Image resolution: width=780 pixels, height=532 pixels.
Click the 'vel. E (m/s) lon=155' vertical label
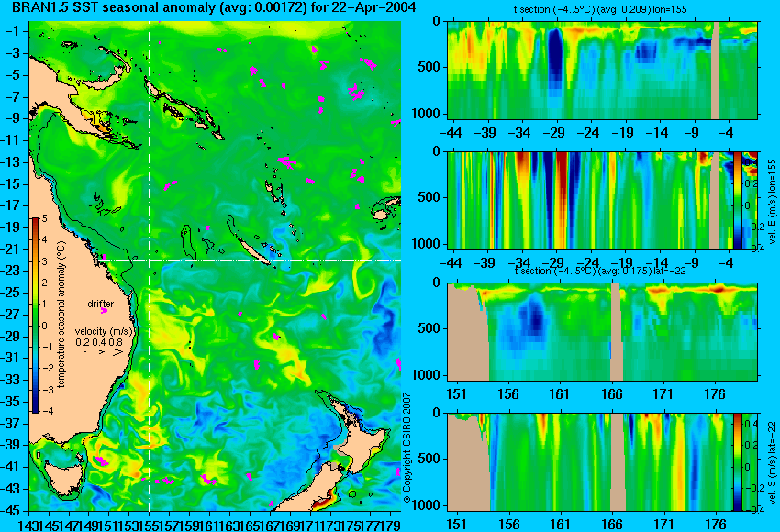[x=773, y=202]
